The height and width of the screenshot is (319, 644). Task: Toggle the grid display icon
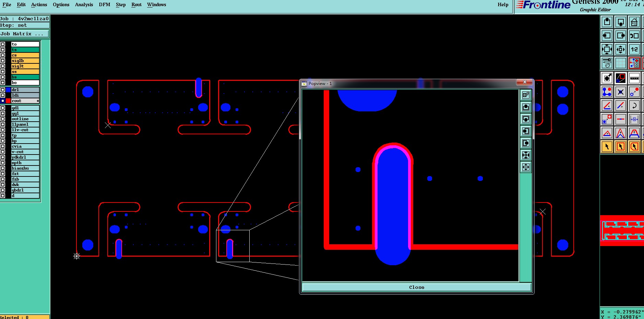point(621,63)
